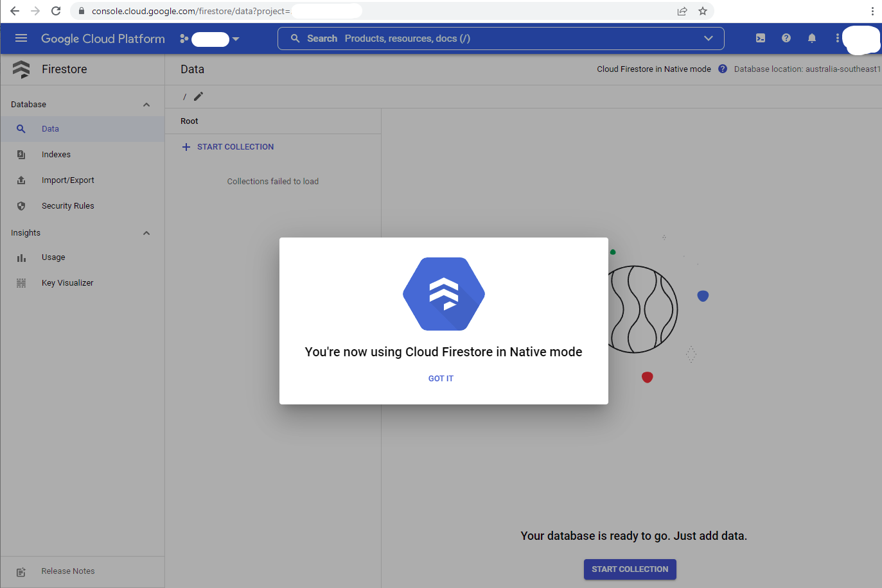Click the Firestore hexagon logo in the sidebar
The width and height of the screenshot is (882, 588).
coord(22,69)
